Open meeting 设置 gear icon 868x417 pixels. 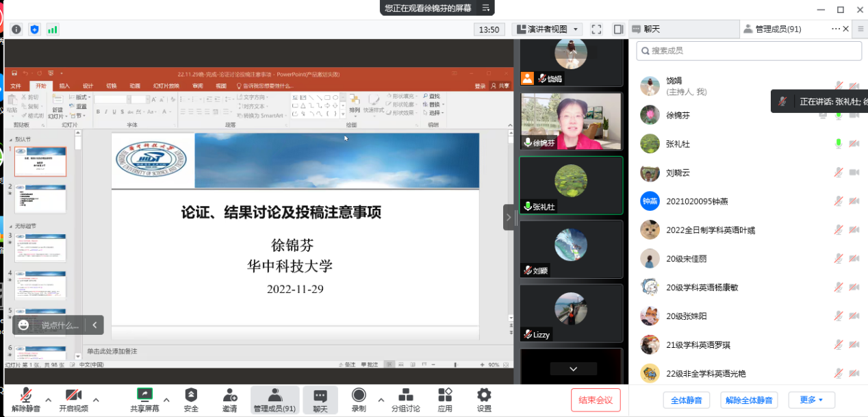click(x=484, y=395)
